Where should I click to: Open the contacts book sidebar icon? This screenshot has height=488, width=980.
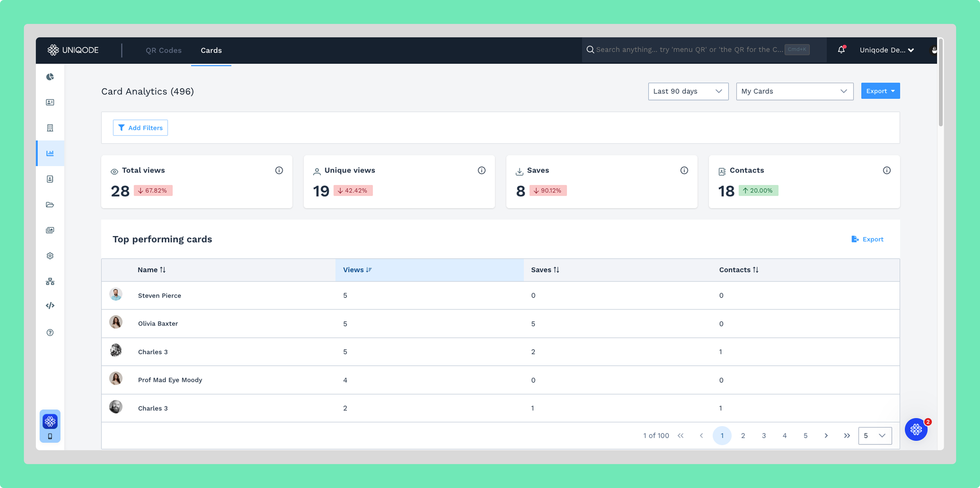(50, 179)
